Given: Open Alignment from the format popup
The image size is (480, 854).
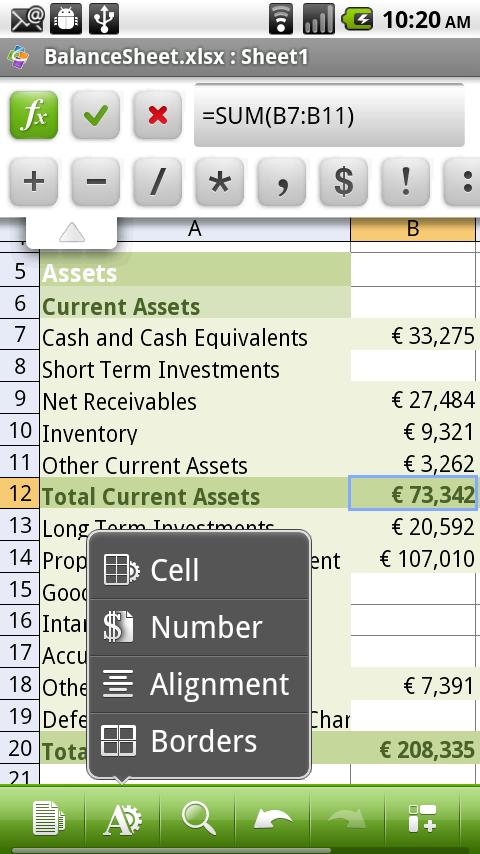Looking at the screenshot, I should 199,685.
